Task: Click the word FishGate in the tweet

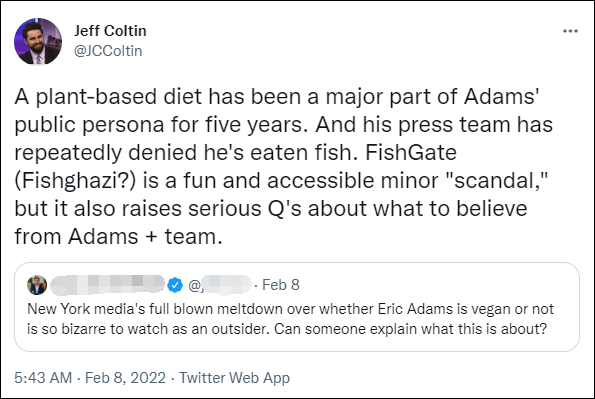Action: [411, 153]
